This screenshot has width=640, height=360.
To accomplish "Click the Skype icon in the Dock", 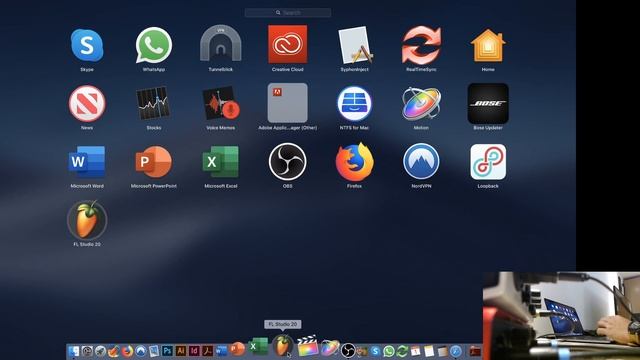I will pyautogui.click(x=375, y=351).
